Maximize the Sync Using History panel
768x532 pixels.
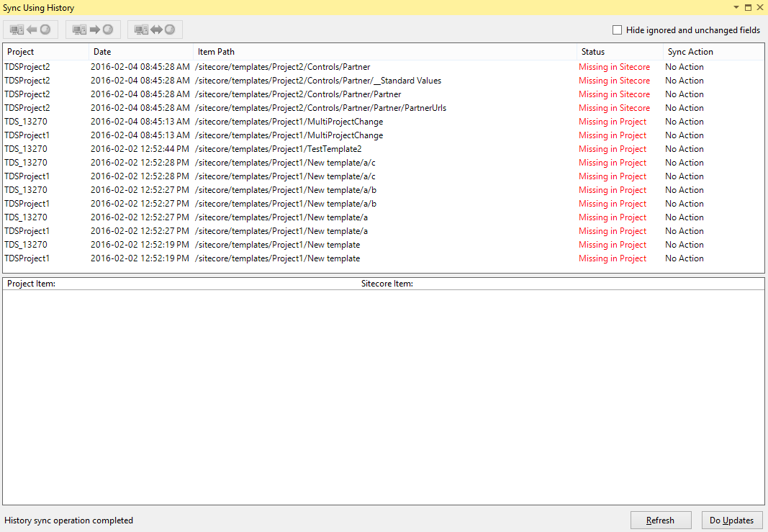coord(748,7)
